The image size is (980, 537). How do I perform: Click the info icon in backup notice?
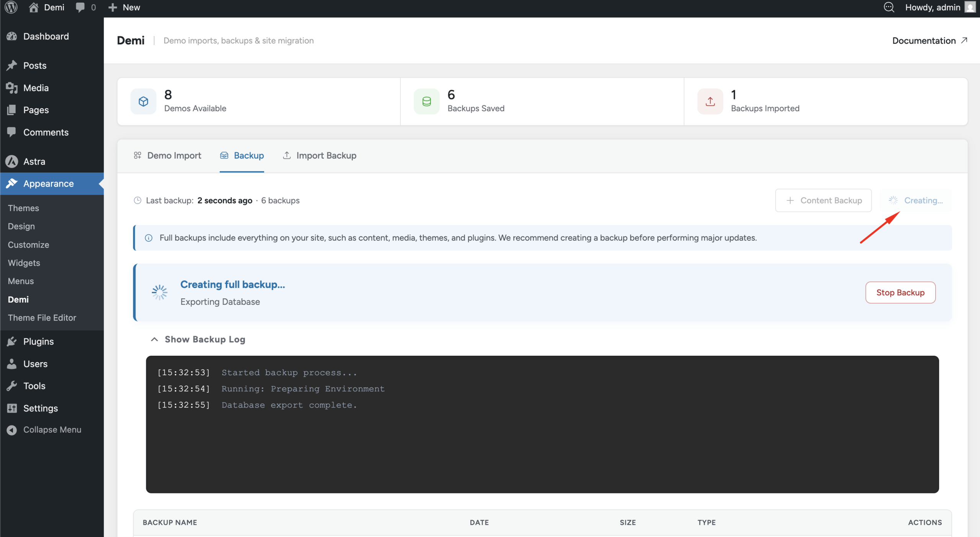[x=149, y=238]
